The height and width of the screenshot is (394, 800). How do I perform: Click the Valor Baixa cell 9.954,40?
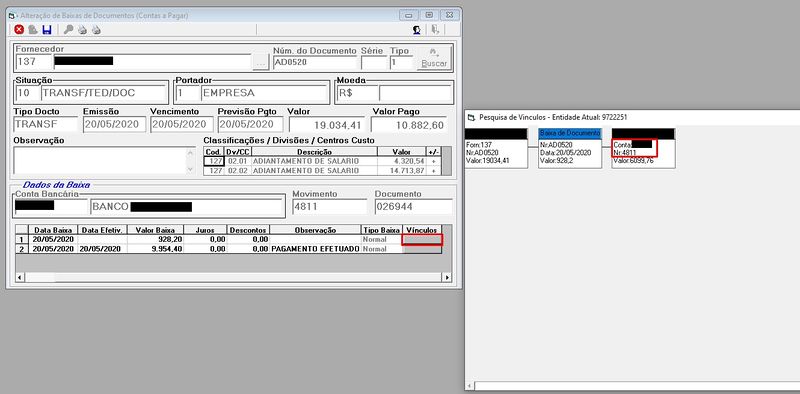click(x=155, y=249)
